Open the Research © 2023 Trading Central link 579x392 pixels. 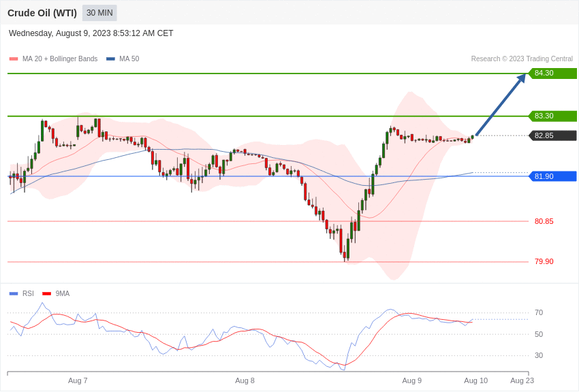click(521, 59)
